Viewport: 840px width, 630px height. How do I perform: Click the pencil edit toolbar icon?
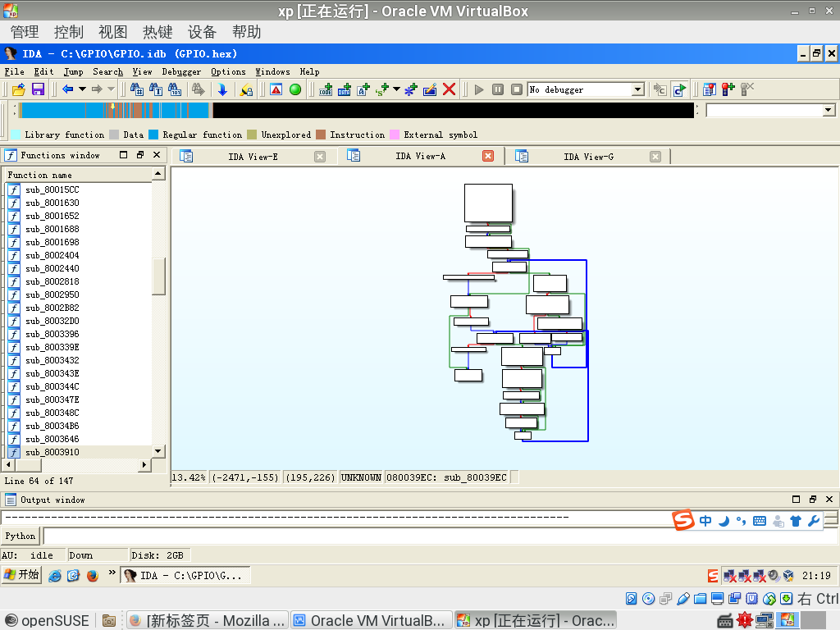430,89
